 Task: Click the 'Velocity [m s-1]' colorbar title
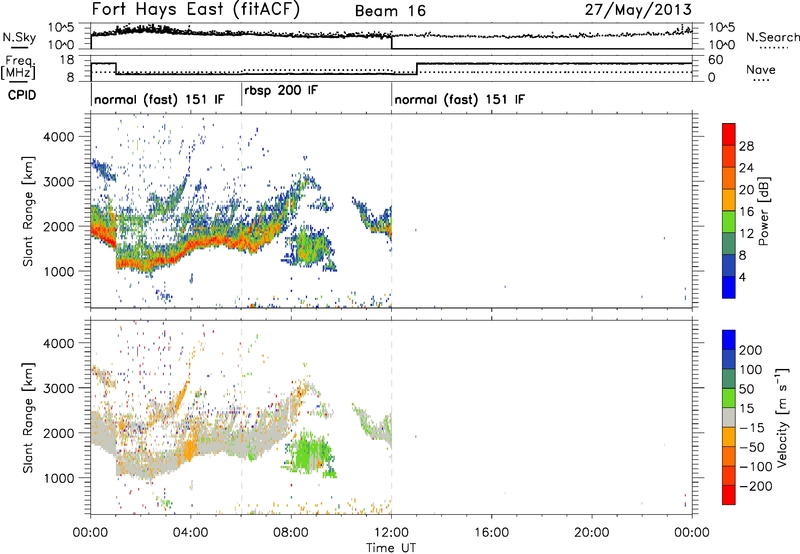(x=781, y=418)
